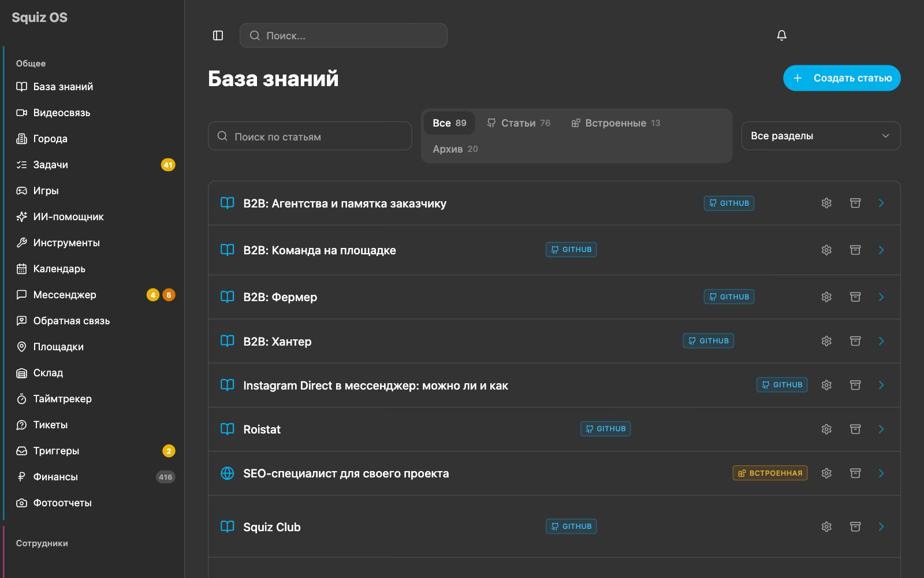Archive the Roistat article
Screen dimensions: 924x578
[855, 429]
